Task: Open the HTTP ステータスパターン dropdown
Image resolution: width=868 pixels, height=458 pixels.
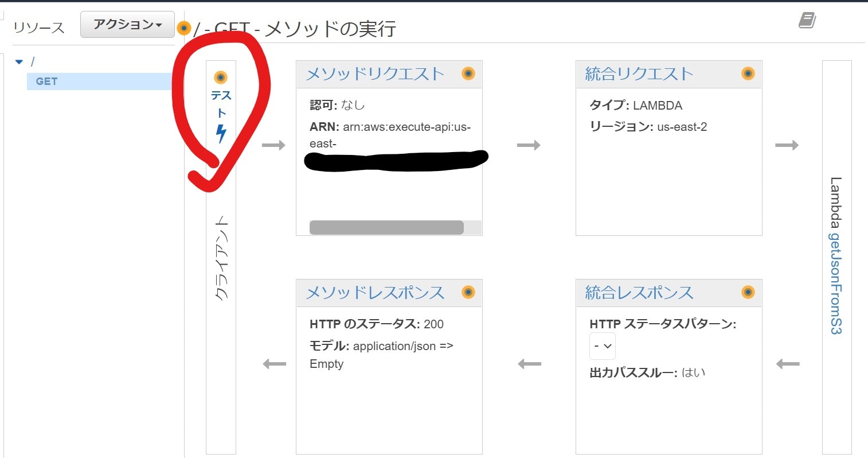Action: [x=603, y=346]
